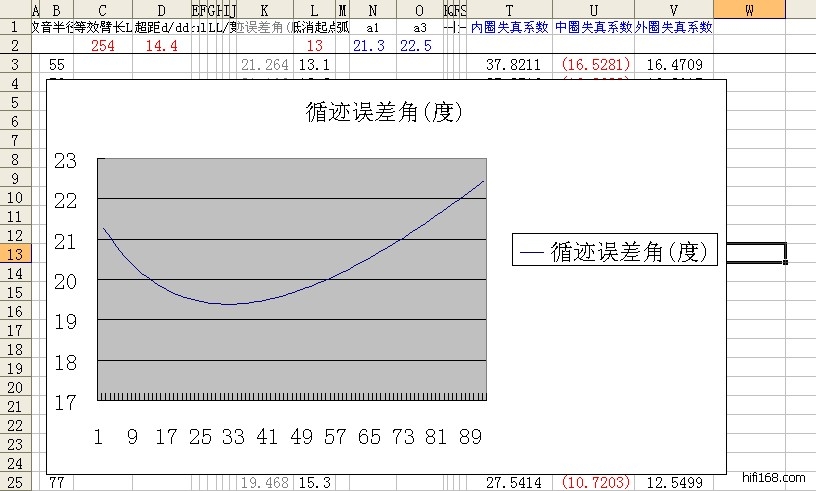The width and height of the screenshot is (816, 491).
Task: Click the cell showing 37.8211
Action: point(510,65)
